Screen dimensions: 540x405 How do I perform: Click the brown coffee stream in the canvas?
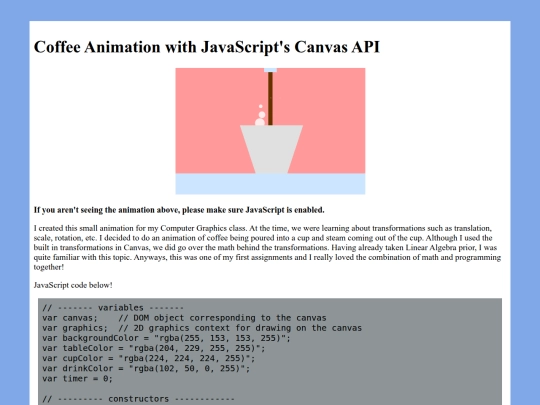coord(270,99)
